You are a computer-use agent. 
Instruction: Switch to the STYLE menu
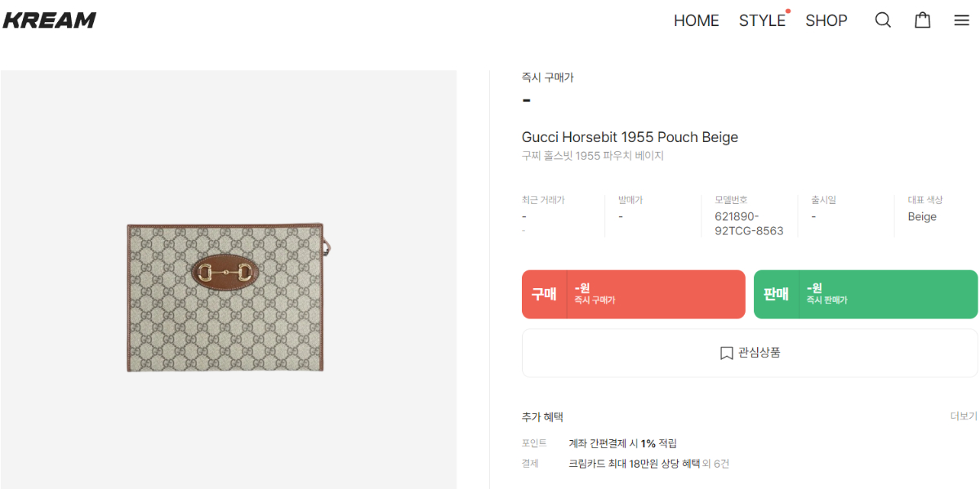[x=762, y=20]
